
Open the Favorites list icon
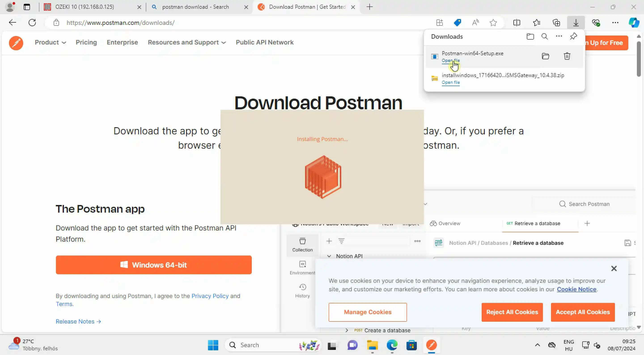[x=536, y=23]
